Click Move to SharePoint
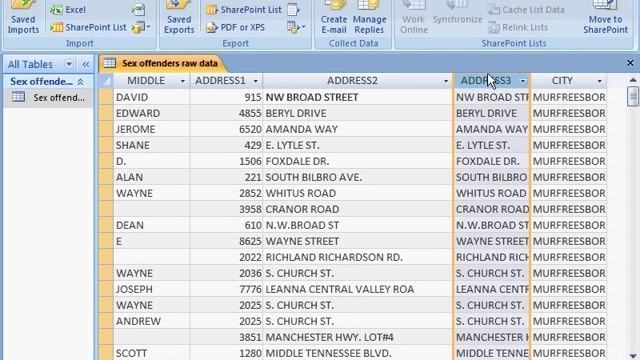This screenshot has width=640, height=360. [605, 18]
